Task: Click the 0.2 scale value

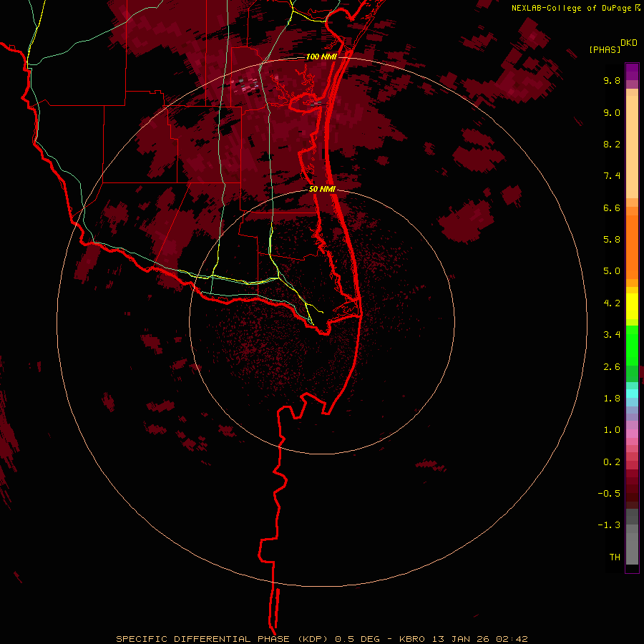Action: 612,462
